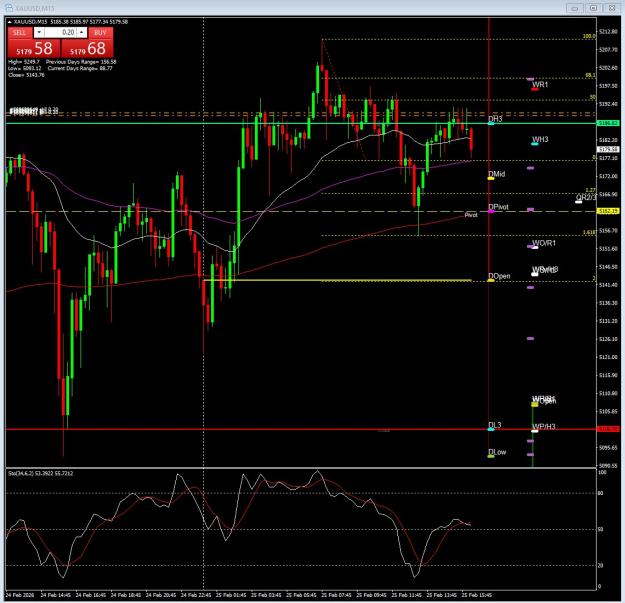The height and width of the screenshot is (603, 625).
Task: Click the High= 5249.7 text
Action: point(24,62)
